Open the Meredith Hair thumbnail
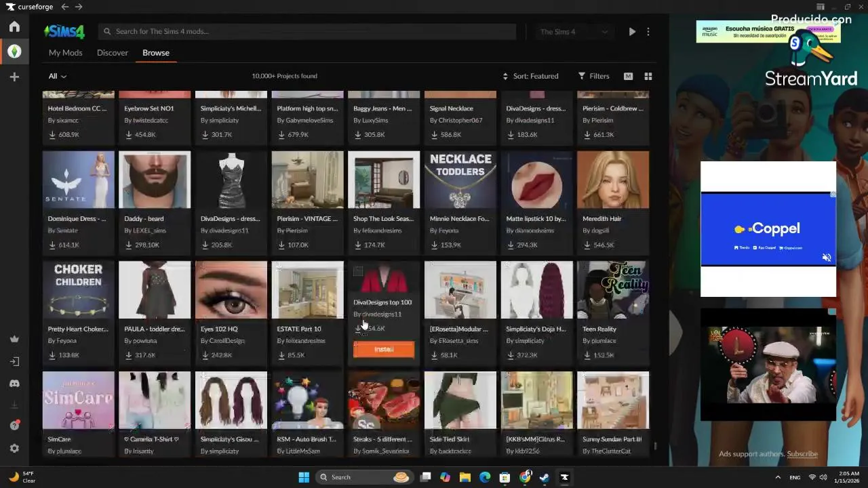This screenshot has width=868, height=488. tap(613, 180)
